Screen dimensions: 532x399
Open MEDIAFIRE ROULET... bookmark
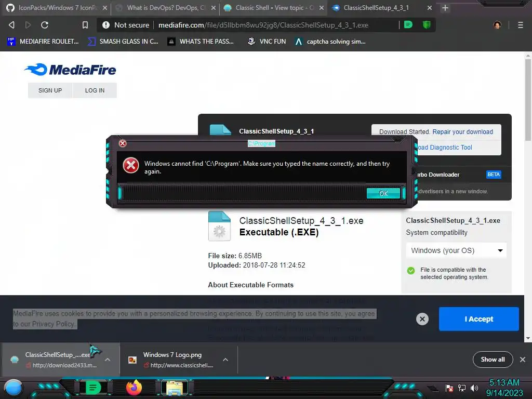click(43, 42)
